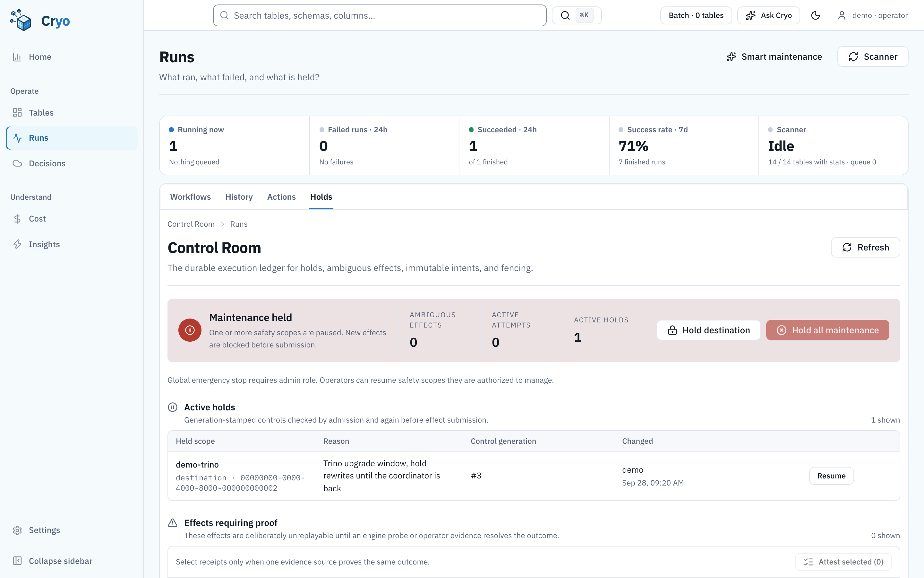Viewport: 924px width, 578px height.
Task: Select Runs in the sidebar
Action: click(72, 138)
